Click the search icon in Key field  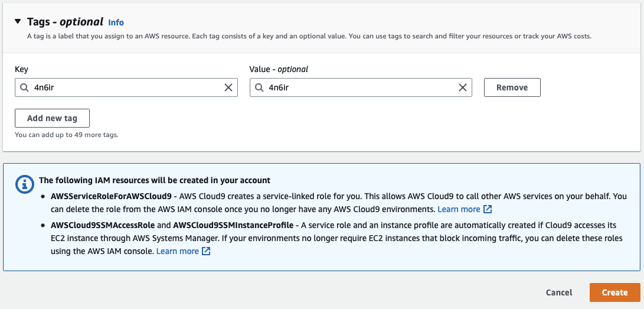pyautogui.click(x=24, y=87)
